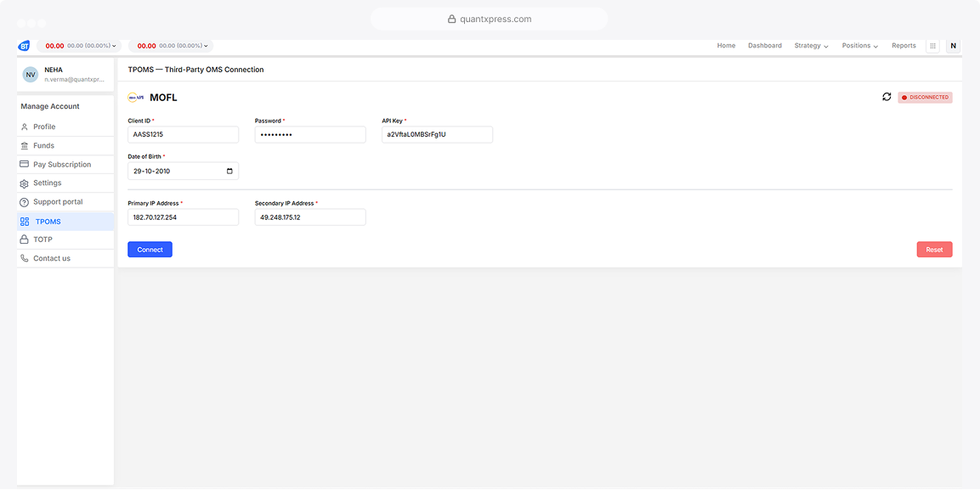Go to Home in top navigation
Screen dimensions: 980x490
click(726, 46)
